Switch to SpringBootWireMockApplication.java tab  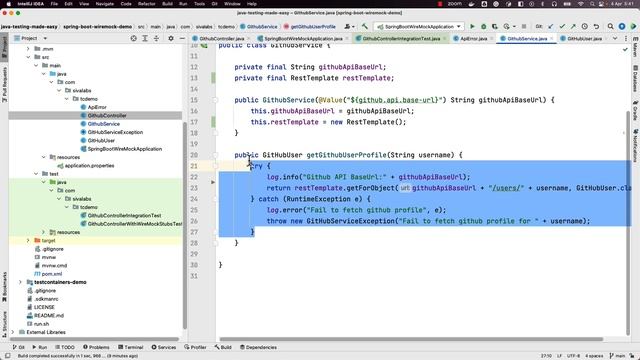click(303, 38)
